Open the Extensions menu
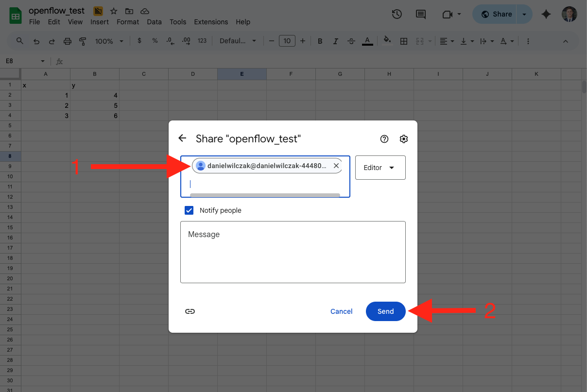587x392 pixels. coord(210,22)
